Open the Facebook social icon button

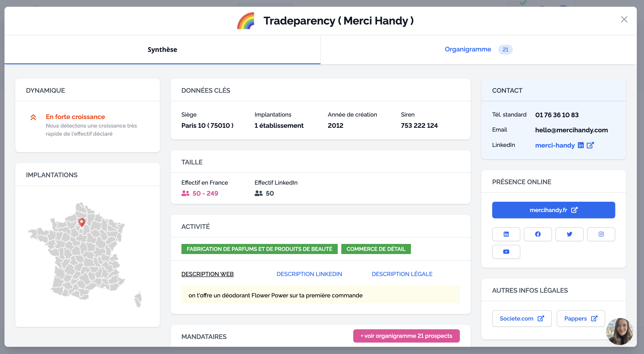[538, 234]
